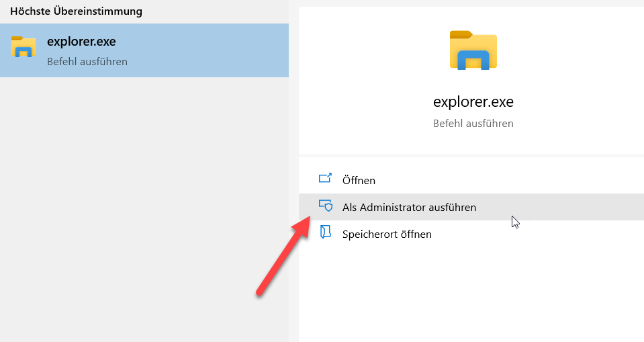This screenshot has width=644, height=342.
Task: Choose Als Administrator ausführen
Action: pyautogui.click(x=471, y=207)
